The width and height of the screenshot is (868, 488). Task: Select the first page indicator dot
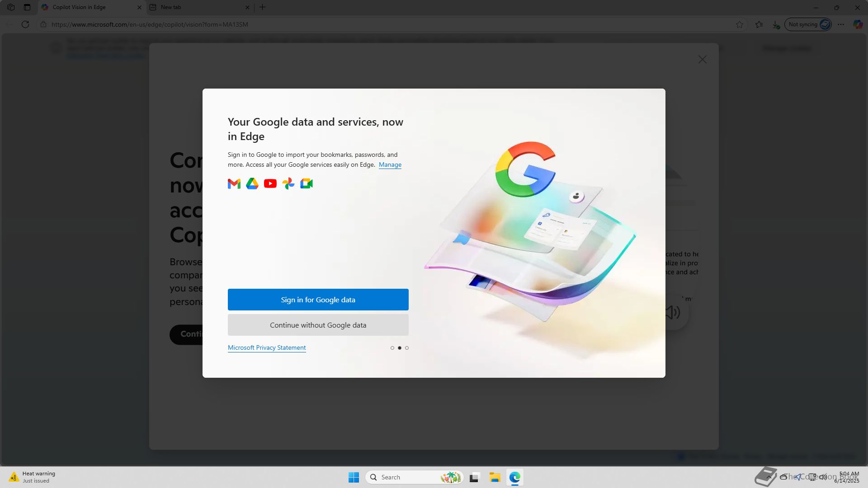click(x=392, y=348)
